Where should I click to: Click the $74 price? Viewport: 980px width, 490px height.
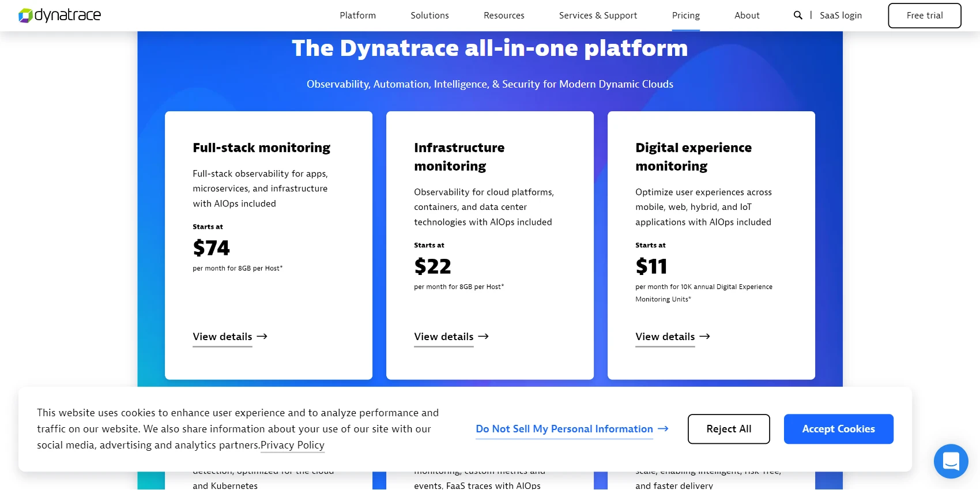(x=211, y=248)
